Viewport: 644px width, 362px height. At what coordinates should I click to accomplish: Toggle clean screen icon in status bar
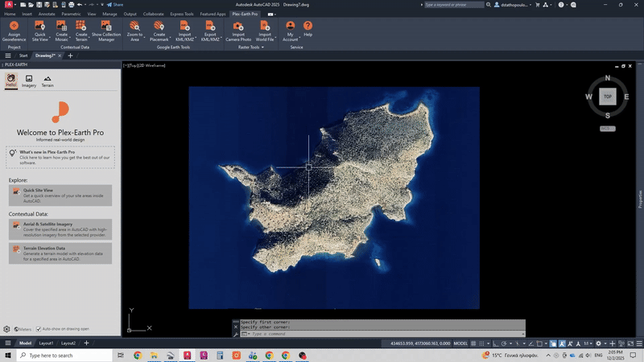pos(630,343)
